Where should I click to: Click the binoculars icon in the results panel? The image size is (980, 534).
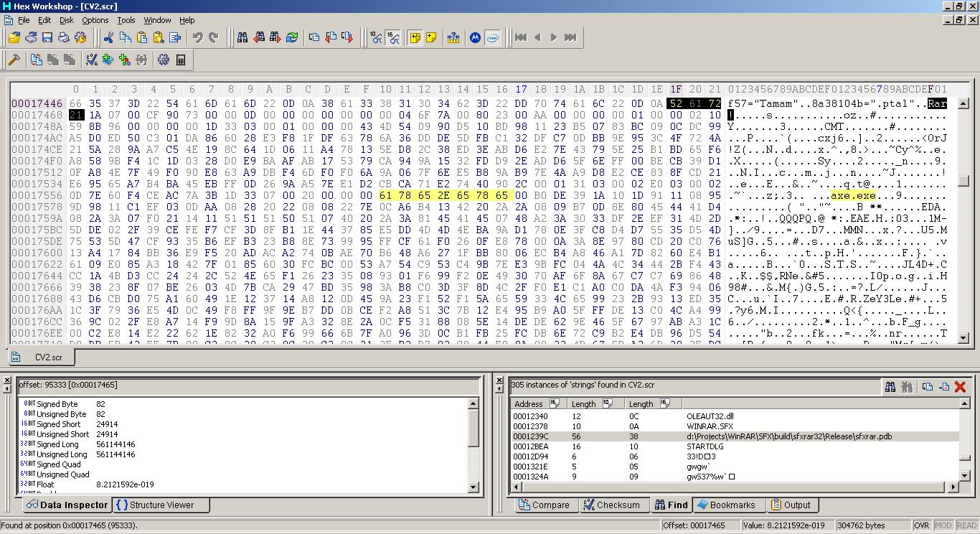[890, 387]
